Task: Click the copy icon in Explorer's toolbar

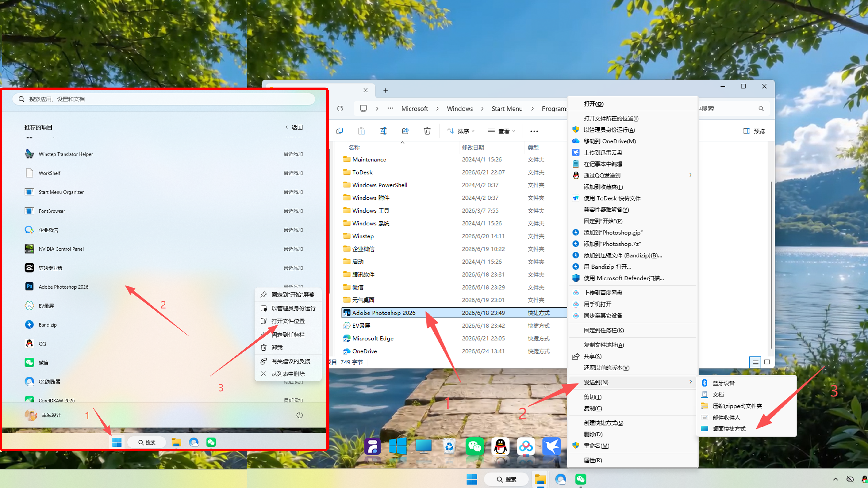Action: coord(340,131)
